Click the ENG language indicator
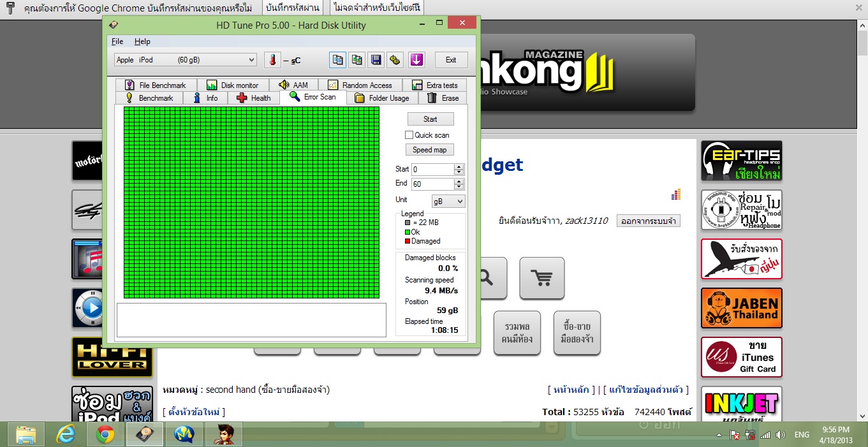 pos(802,435)
